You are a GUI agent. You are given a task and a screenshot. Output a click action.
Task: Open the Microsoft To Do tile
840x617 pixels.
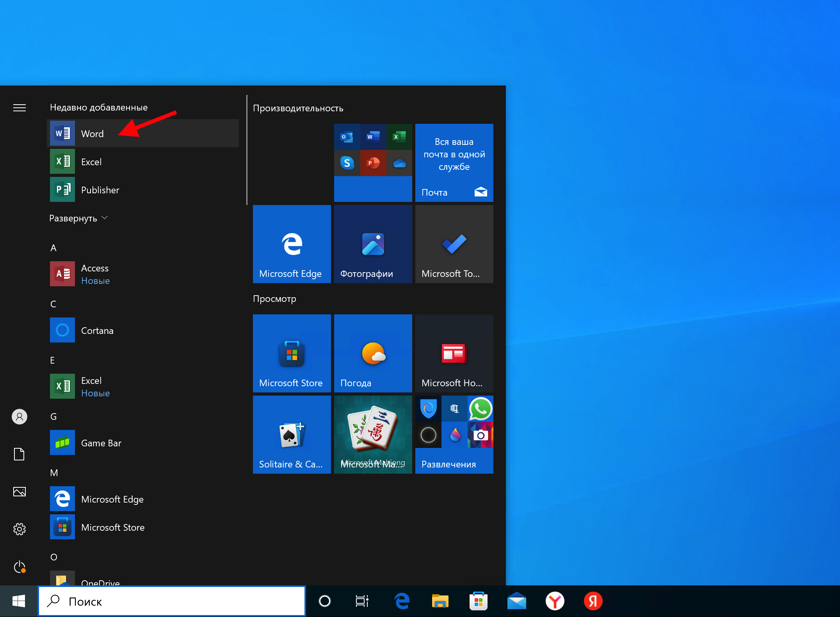pyautogui.click(x=454, y=244)
